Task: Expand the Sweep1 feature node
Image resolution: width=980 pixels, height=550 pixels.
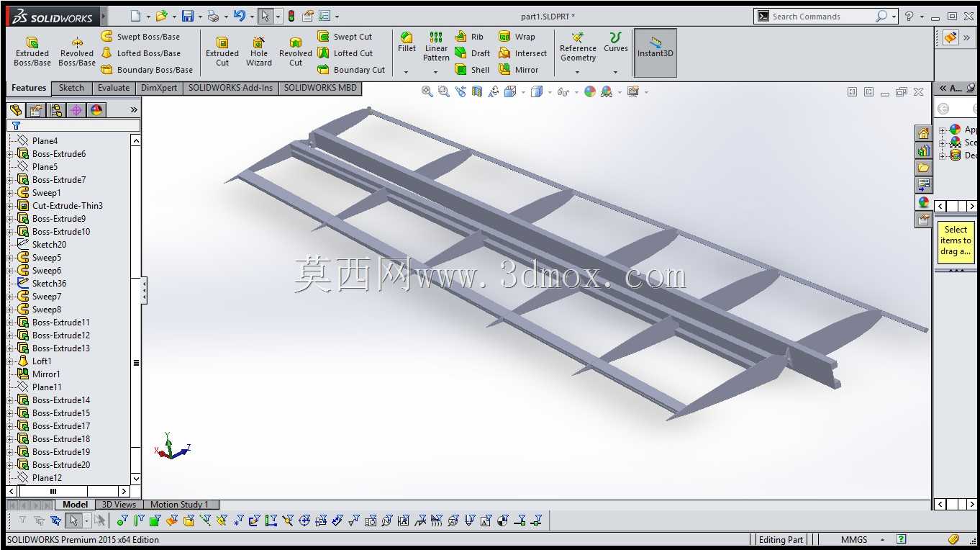Action: pos(11,193)
